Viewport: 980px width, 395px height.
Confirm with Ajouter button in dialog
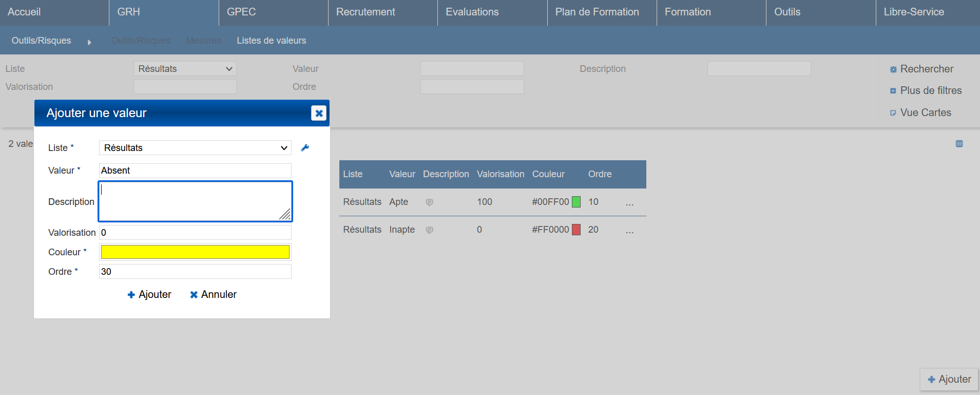tap(149, 294)
